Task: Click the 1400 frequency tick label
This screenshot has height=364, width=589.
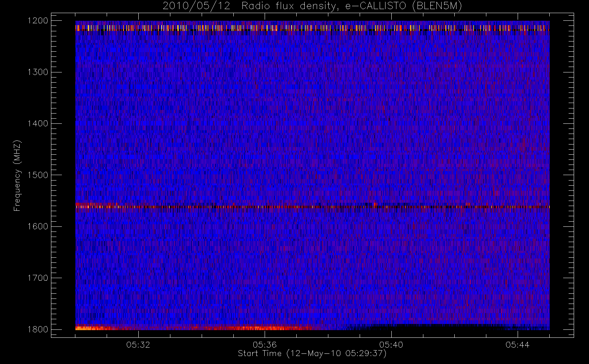Action: click(38, 124)
